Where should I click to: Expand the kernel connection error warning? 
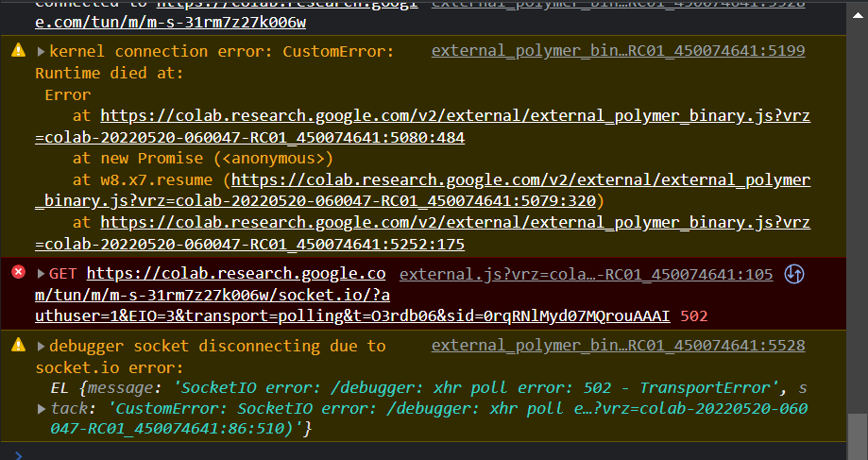click(x=41, y=52)
